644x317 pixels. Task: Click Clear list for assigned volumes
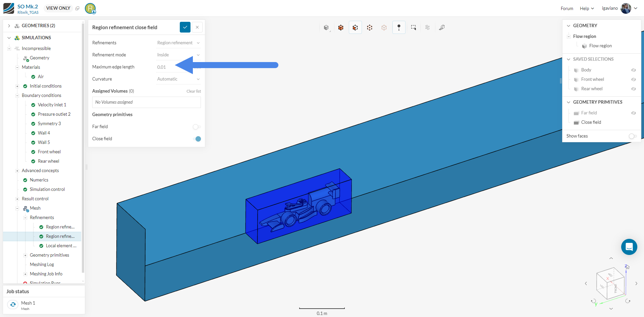click(194, 91)
